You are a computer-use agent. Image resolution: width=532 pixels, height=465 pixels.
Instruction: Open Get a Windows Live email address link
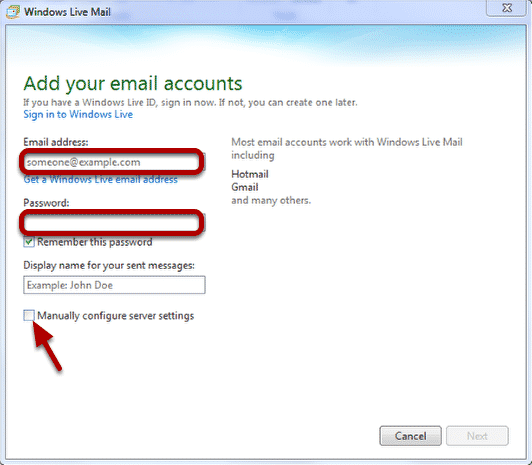pos(100,179)
